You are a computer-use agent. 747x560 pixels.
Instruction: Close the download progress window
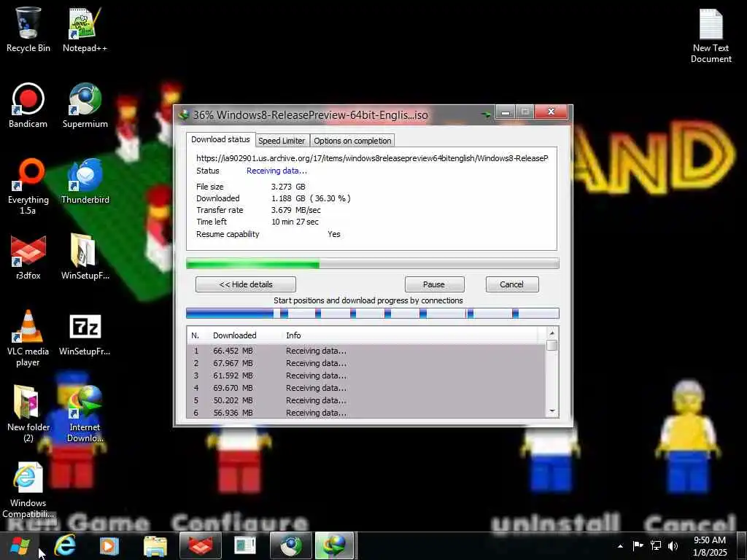pyautogui.click(x=551, y=112)
